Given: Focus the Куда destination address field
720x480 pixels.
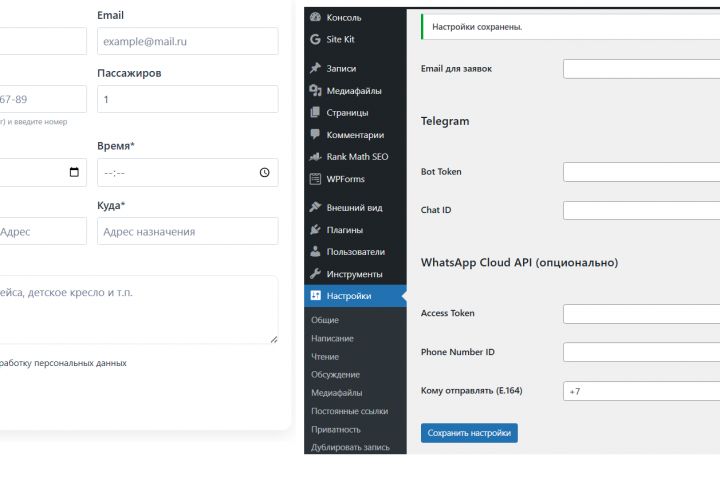Looking at the screenshot, I should tap(187, 231).
